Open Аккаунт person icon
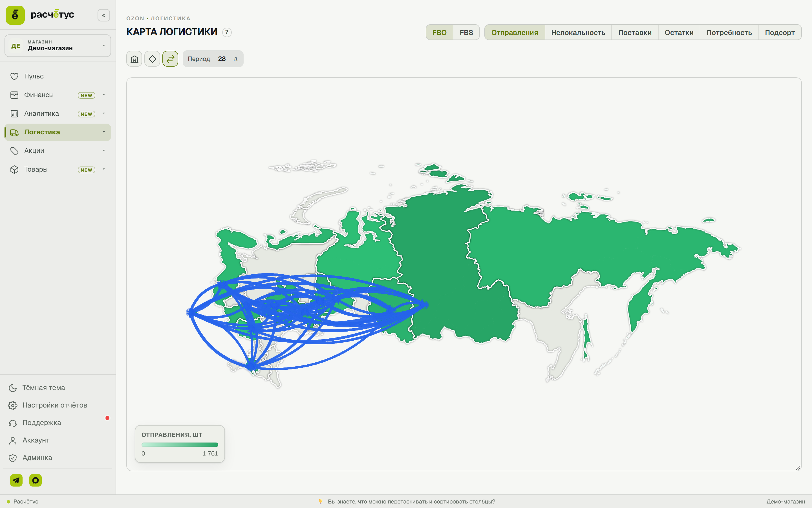This screenshot has width=812, height=508. pyautogui.click(x=13, y=441)
